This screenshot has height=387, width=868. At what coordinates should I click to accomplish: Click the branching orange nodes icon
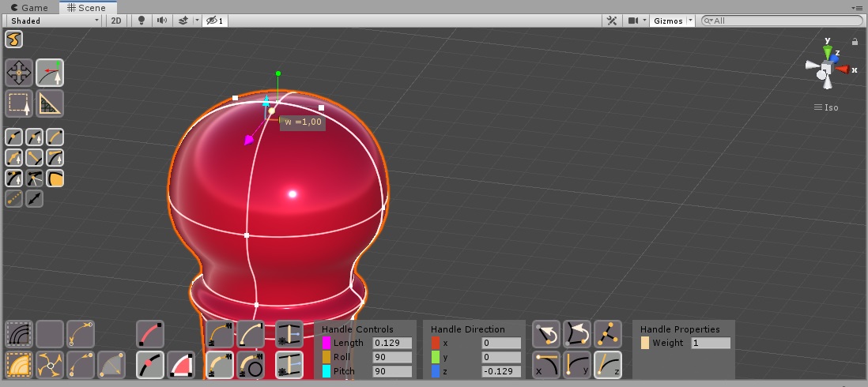608,334
